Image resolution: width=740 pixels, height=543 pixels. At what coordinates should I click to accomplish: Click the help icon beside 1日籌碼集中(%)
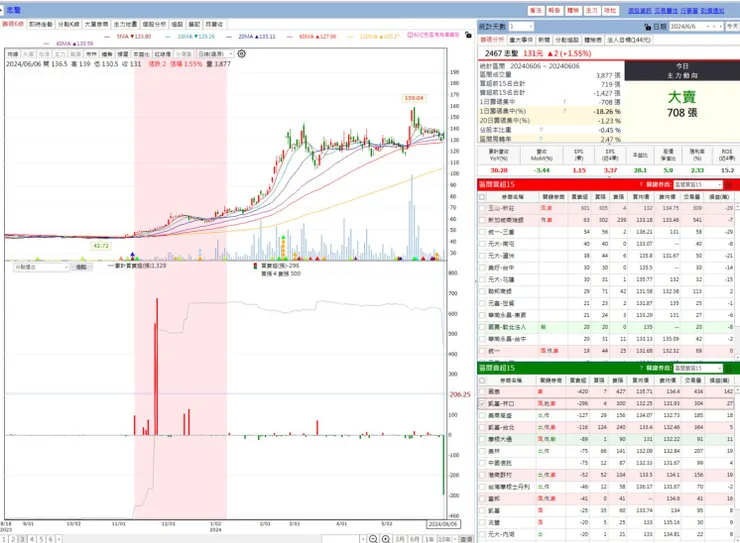pyautogui.click(x=564, y=111)
